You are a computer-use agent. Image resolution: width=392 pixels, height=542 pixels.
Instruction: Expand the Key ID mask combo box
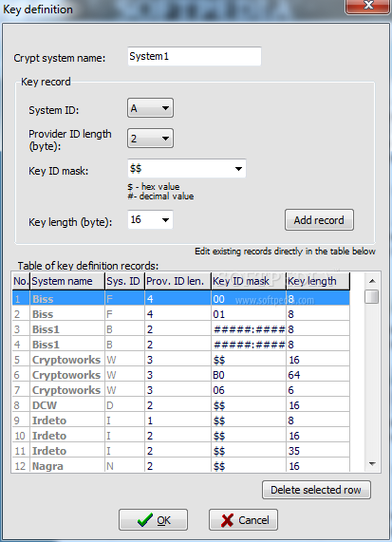click(x=238, y=169)
